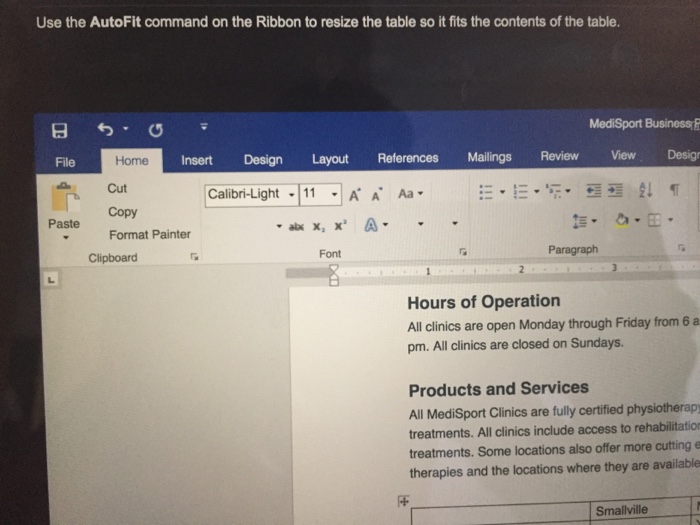The image size is (700, 525).
Task: Open Borders dropdown arrow
Action: pyautogui.click(x=670, y=219)
